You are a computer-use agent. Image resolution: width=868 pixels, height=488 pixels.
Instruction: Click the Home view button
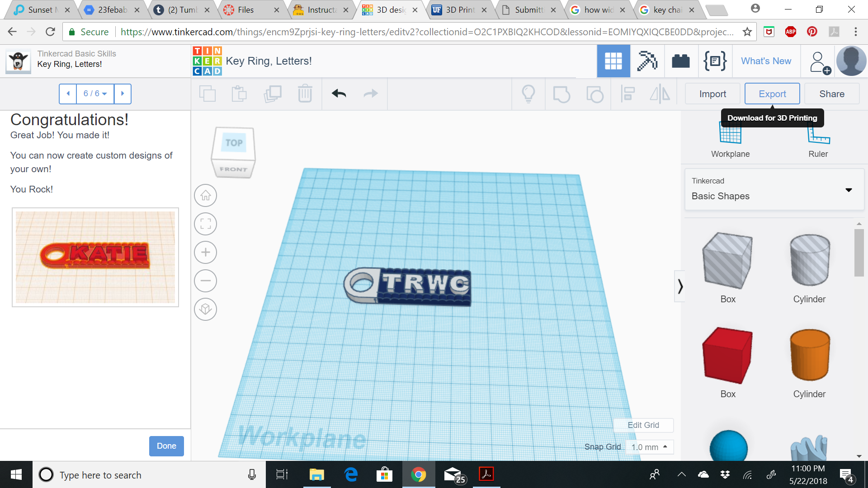coord(205,196)
